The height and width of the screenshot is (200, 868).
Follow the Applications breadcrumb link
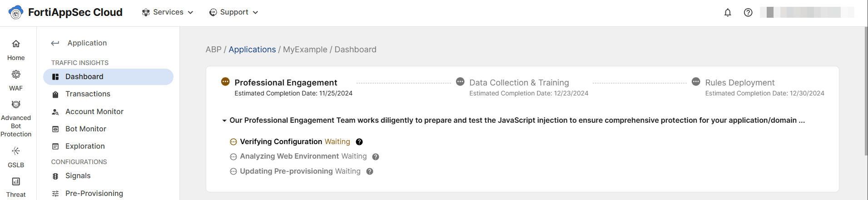click(x=252, y=50)
